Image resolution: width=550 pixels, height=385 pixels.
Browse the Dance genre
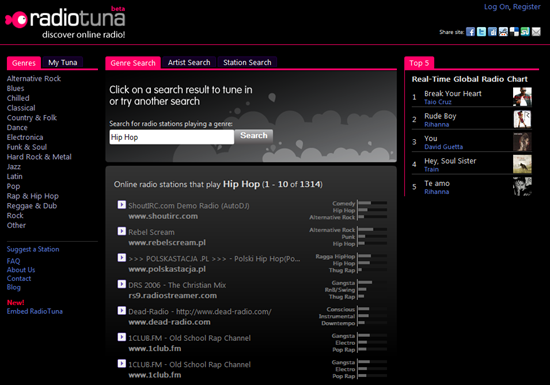(17, 128)
